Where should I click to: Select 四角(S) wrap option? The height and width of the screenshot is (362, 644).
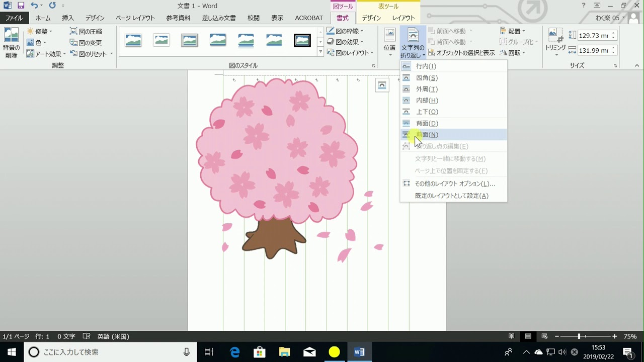click(453, 78)
